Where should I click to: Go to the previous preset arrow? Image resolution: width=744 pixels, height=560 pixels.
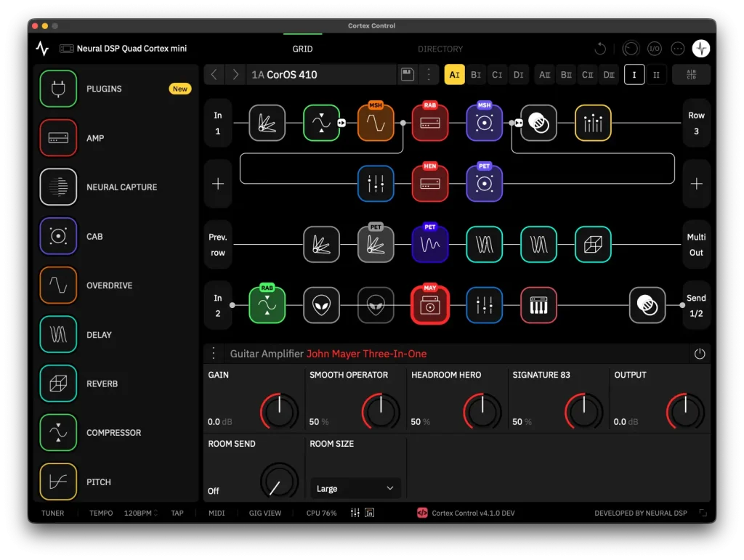point(214,74)
